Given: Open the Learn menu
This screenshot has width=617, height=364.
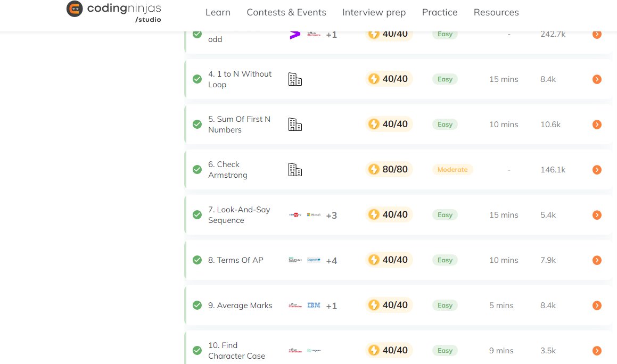Looking at the screenshot, I should [x=218, y=13].
